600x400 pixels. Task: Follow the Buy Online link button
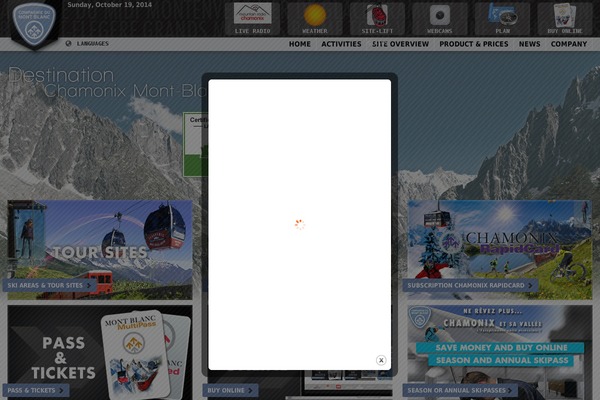[230, 390]
